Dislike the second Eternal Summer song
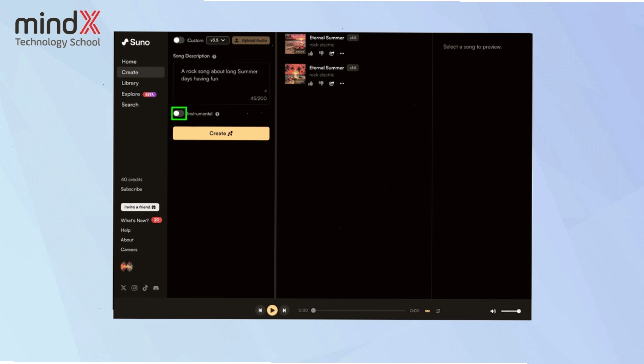The width and height of the screenshot is (644, 364). [x=321, y=83]
